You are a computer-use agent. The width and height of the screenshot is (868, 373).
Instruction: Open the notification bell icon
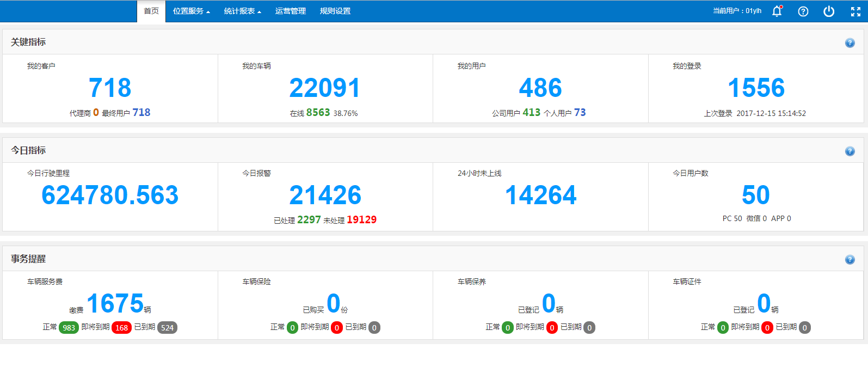[777, 11]
